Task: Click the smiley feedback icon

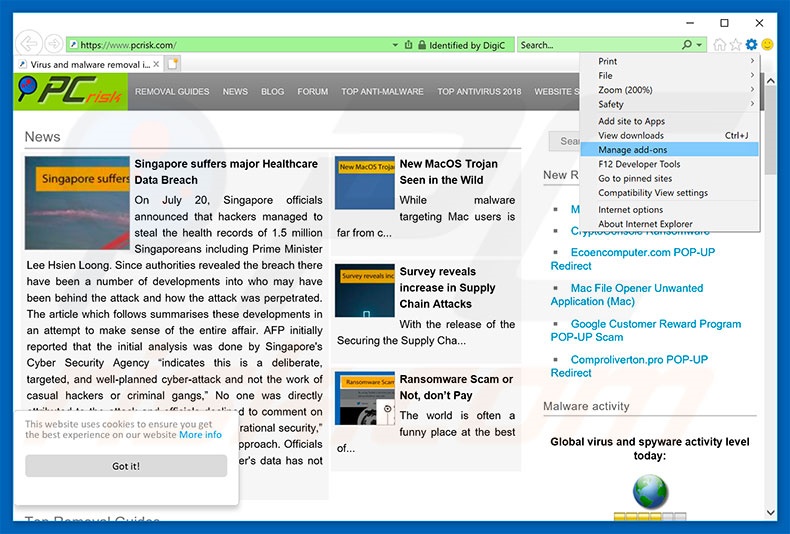Action: click(767, 45)
